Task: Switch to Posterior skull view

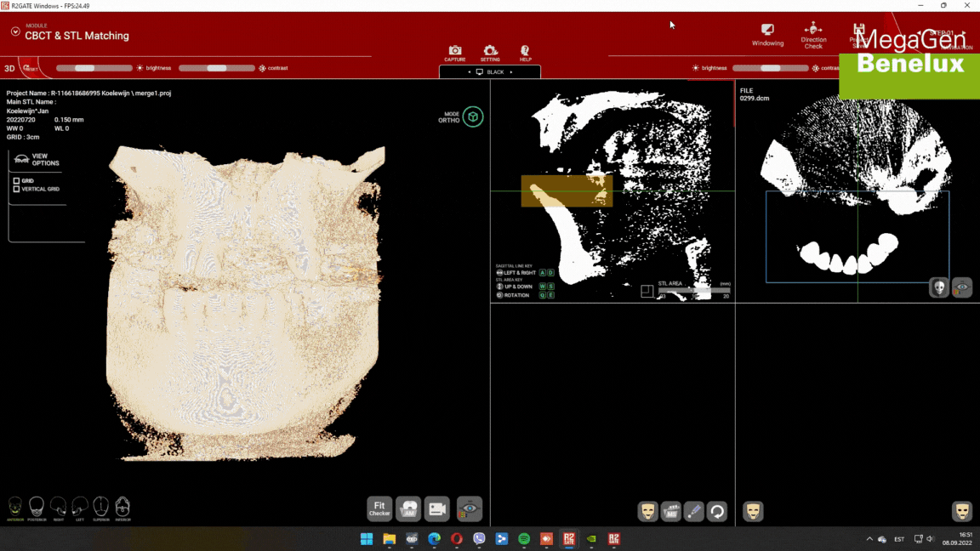Action: [37, 508]
